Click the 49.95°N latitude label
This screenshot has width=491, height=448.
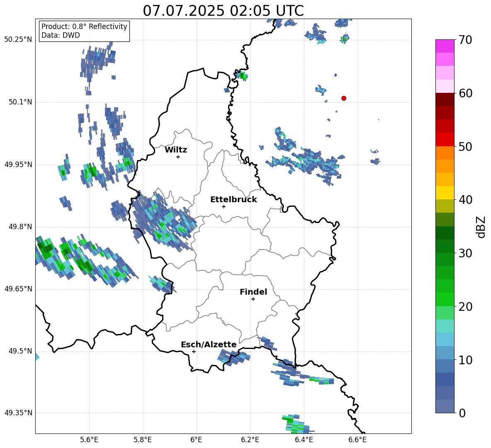18,164
